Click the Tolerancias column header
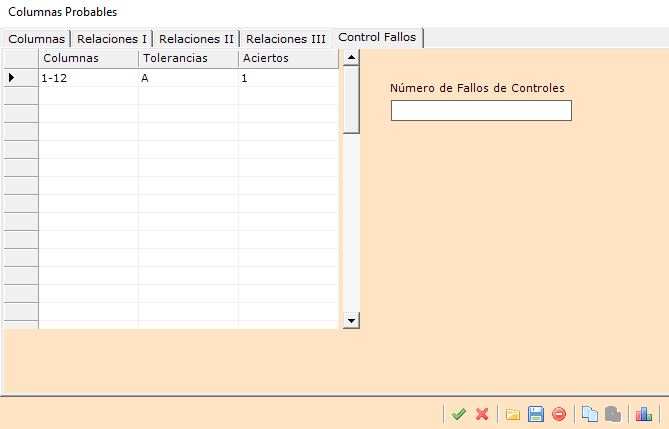This screenshot has height=429, width=669. point(188,58)
